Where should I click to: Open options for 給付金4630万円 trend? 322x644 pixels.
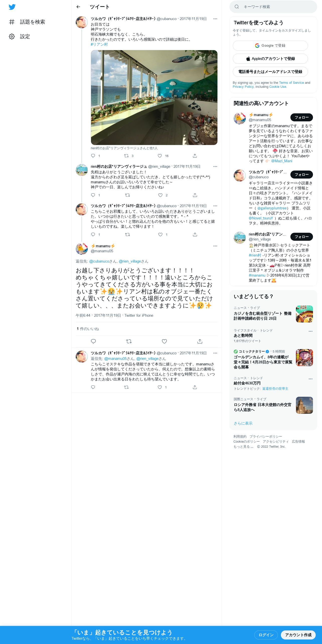pyautogui.click(x=310, y=379)
